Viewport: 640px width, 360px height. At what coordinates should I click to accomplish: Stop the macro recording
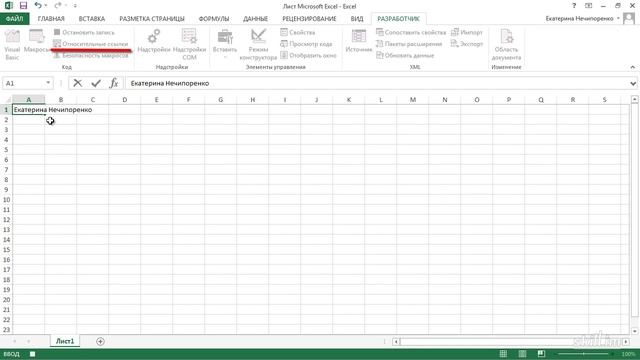[84, 32]
